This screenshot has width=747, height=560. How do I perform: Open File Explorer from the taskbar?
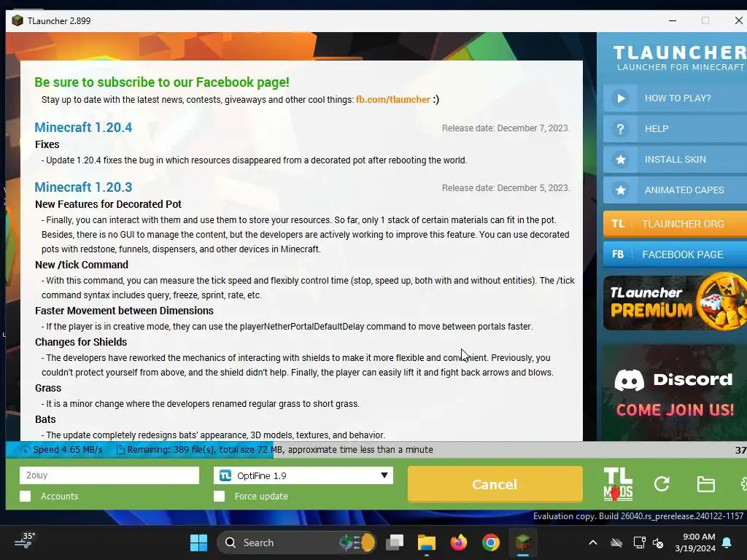pos(426,542)
